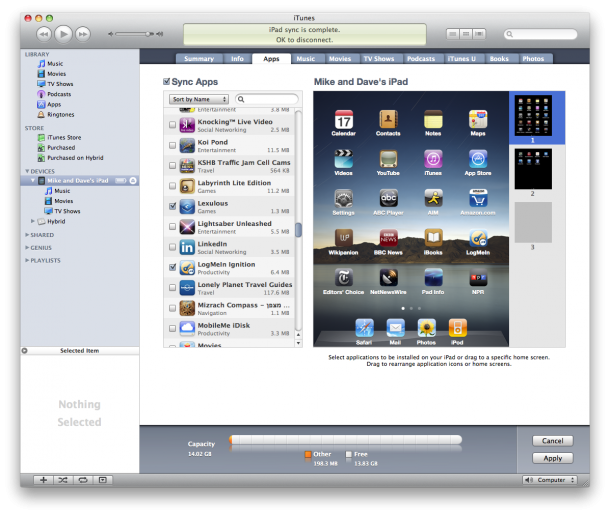Select the Settings app icon
610x515 pixels.
(344, 198)
